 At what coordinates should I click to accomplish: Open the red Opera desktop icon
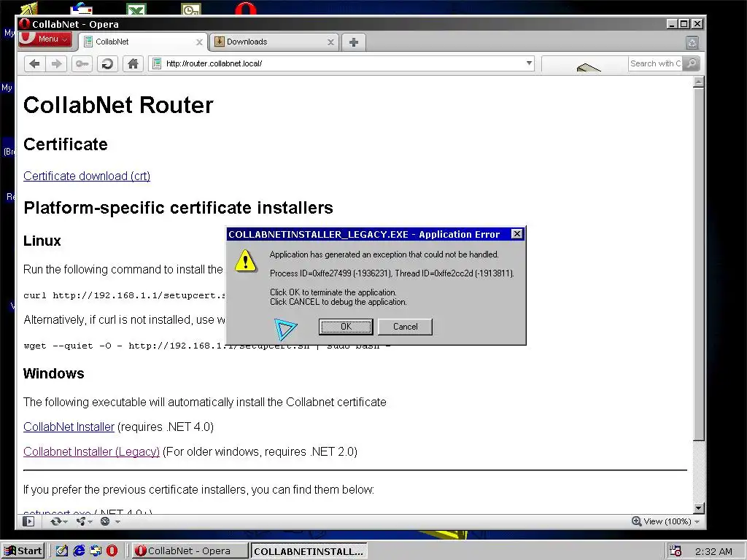tap(245, 9)
